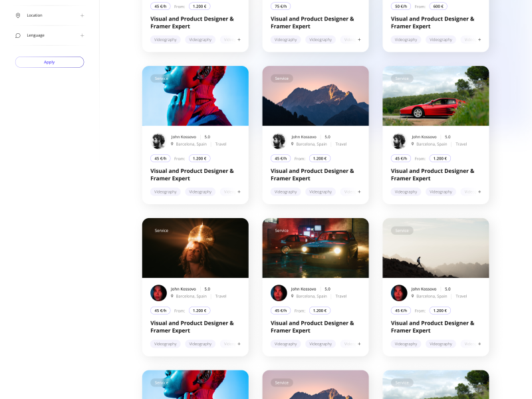
Task: Select John Kossovo name on the neon portrait card
Action: (x=184, y=137)
